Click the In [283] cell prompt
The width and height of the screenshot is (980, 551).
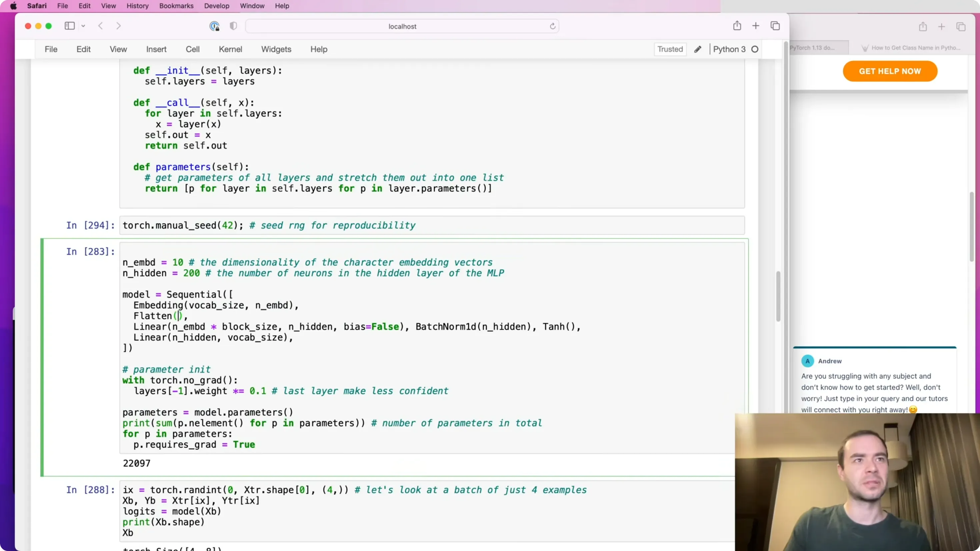(90, 252)
